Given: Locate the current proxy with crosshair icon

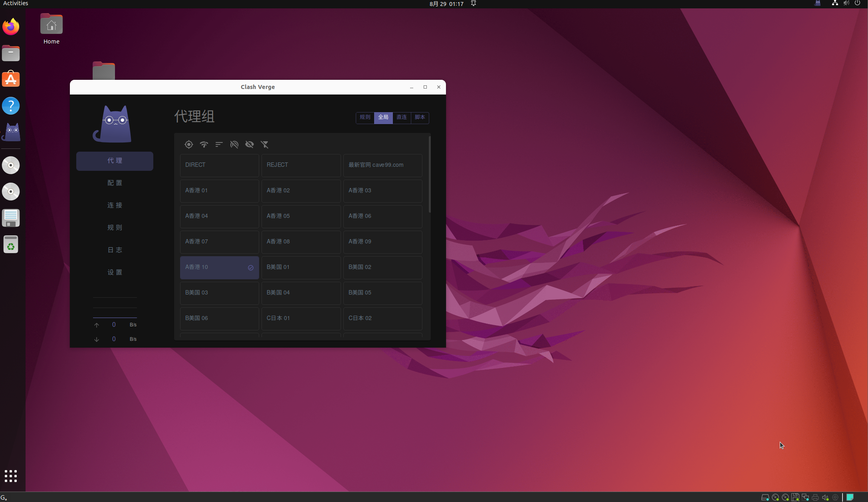Looking at the screenshot, I should pyautogui.click(x=189, y=144).
